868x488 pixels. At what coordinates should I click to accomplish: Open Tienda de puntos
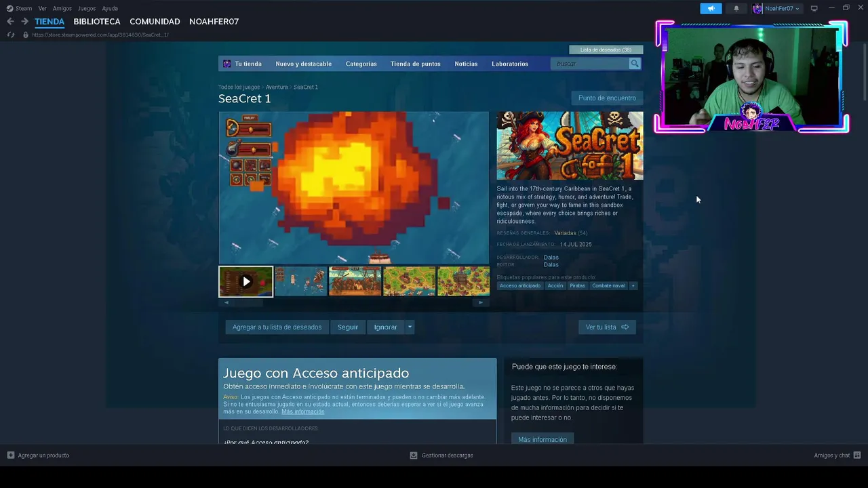tap(416, 64)
